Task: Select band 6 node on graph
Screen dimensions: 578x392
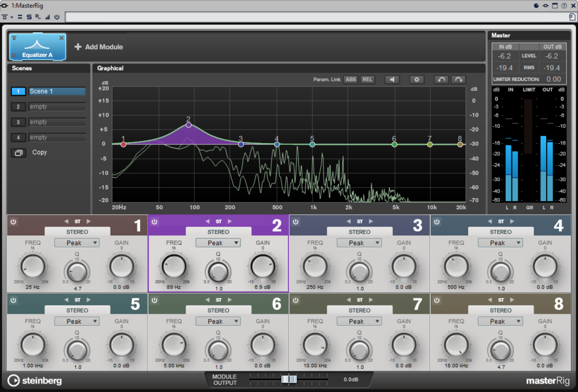Action: (x=394, y=144)
